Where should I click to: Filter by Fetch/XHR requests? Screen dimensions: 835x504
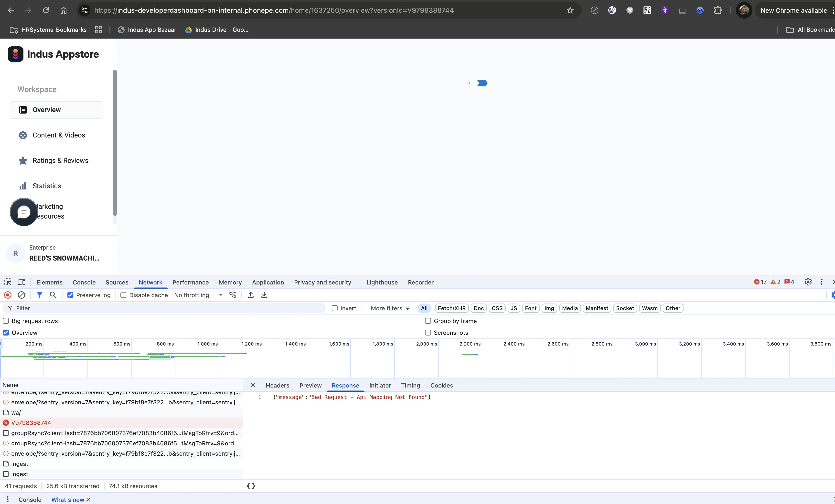[451, 308]
